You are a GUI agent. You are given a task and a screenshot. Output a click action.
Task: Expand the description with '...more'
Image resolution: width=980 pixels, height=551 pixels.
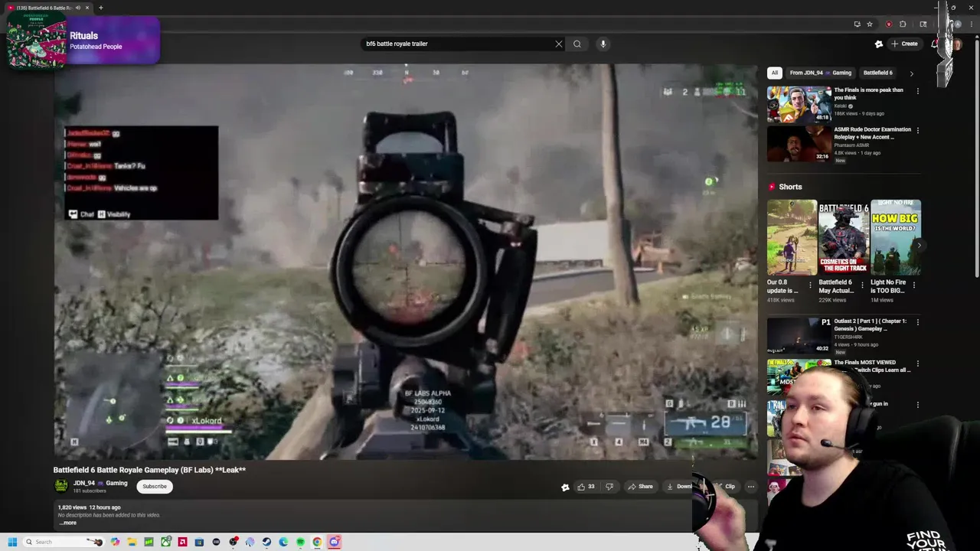(68, 523)
